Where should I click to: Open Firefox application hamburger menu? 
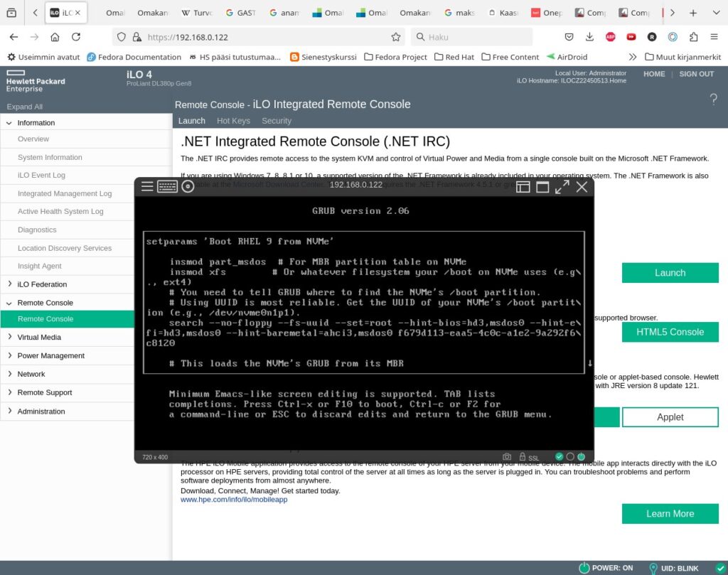click(714, 37)
